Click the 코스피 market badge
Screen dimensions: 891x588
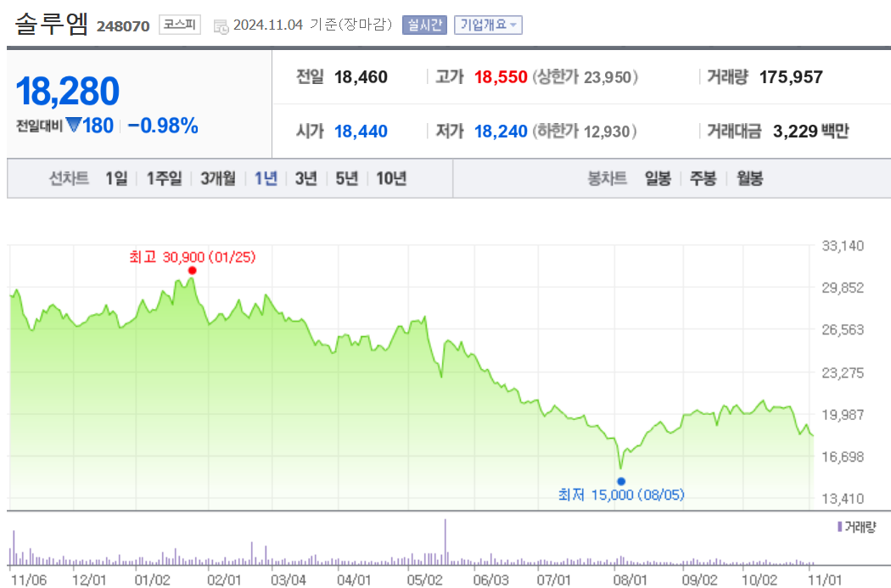pos(180,25)
